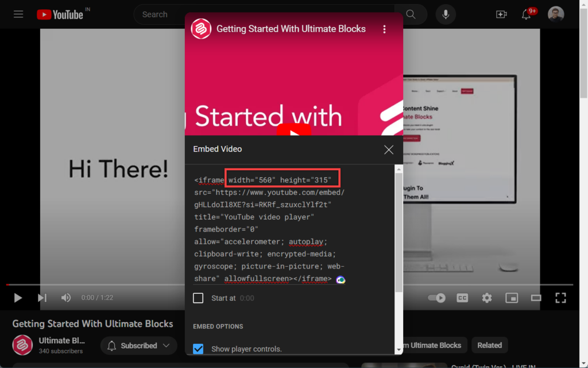Enter fullscreen with the fullscreen icon
The image size is (588, 368).
click(x=561, y=298)
